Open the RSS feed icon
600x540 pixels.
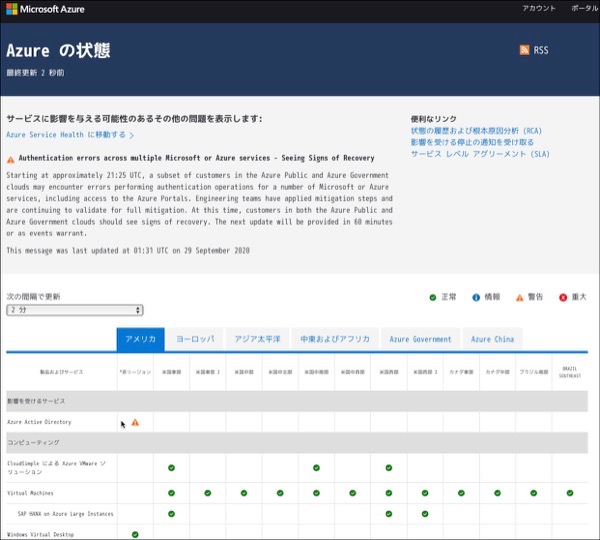524,50
